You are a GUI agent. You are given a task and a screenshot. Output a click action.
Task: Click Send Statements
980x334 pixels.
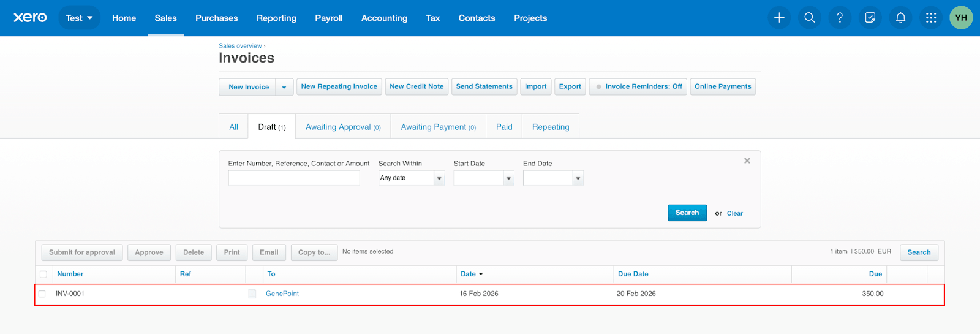484,86
